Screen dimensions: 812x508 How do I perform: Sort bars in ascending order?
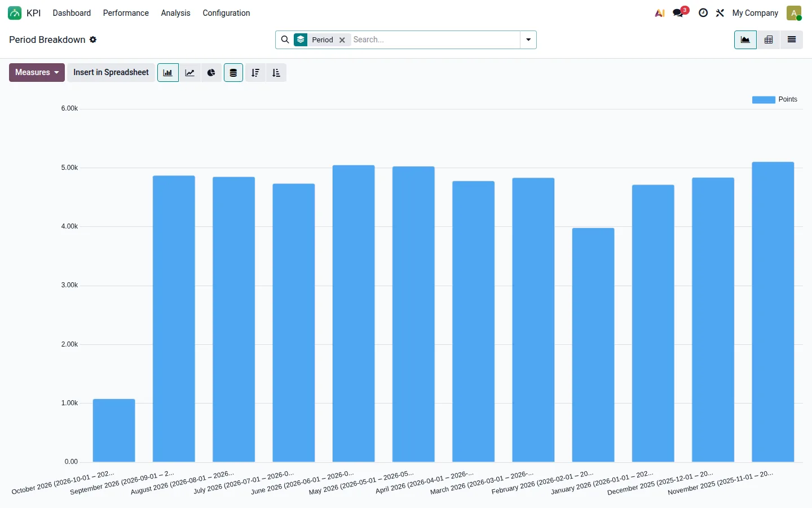(276, 73)
